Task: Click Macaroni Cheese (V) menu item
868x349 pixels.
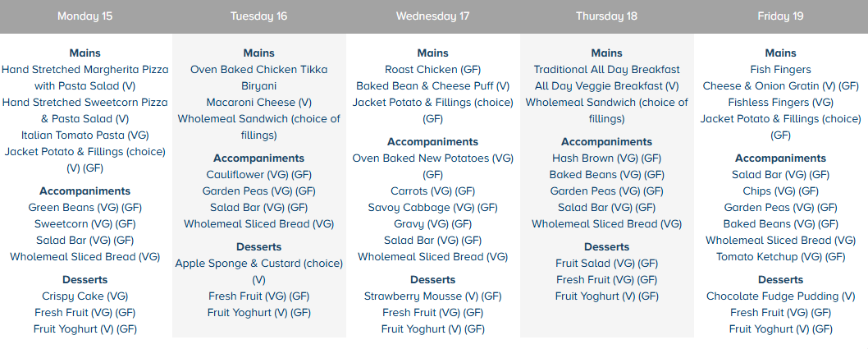Action: click(x=258, y=103)
